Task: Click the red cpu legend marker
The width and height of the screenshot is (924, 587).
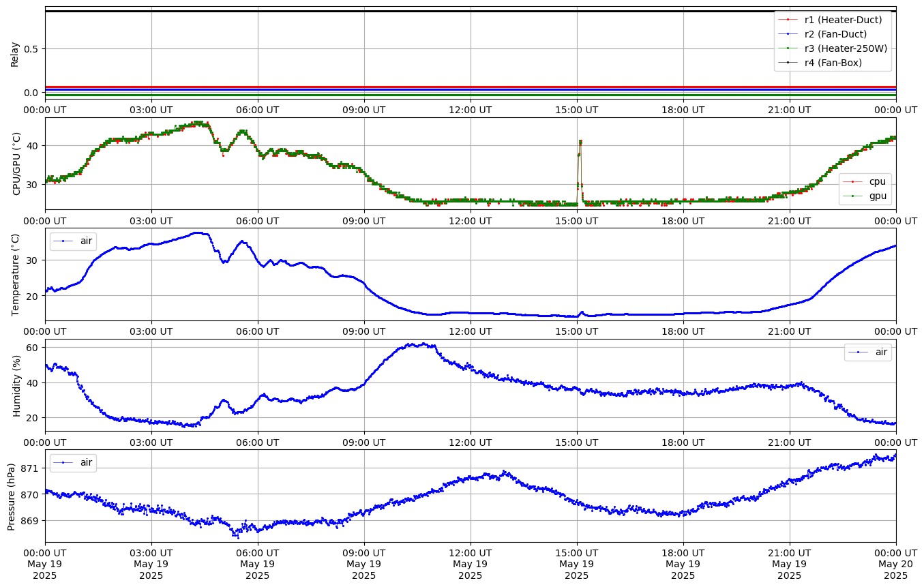Action: (856, 182)
